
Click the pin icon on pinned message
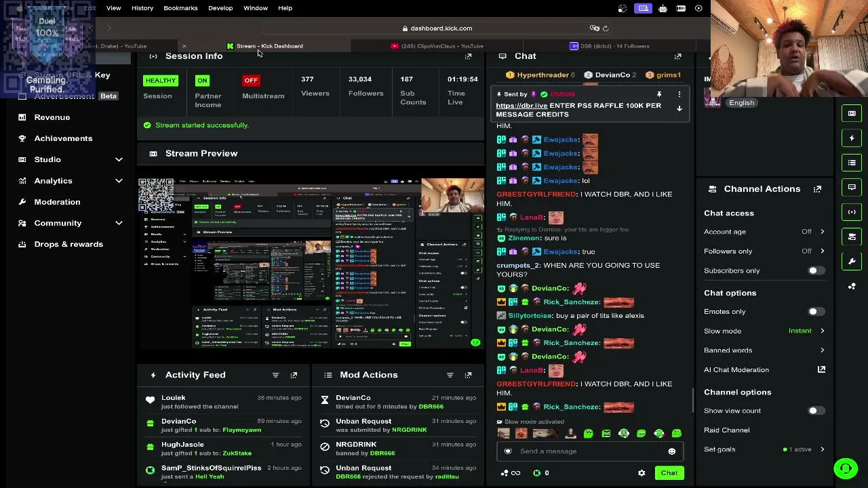(x=658, y=94)
